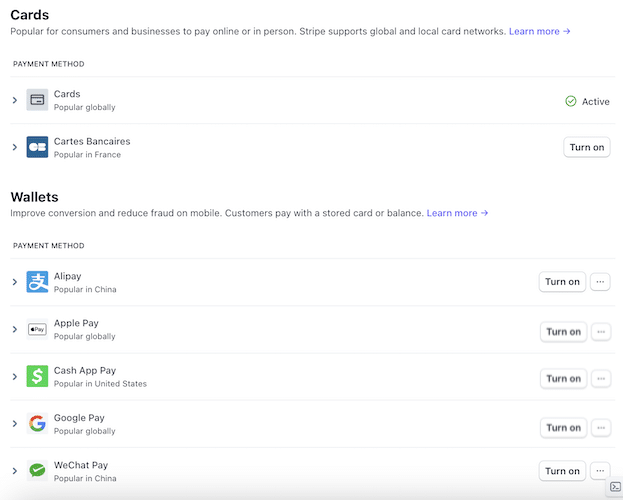The image size is (623, 500).
Task: Open more options menu for Cash App Pay
Action: coord(601,379)
